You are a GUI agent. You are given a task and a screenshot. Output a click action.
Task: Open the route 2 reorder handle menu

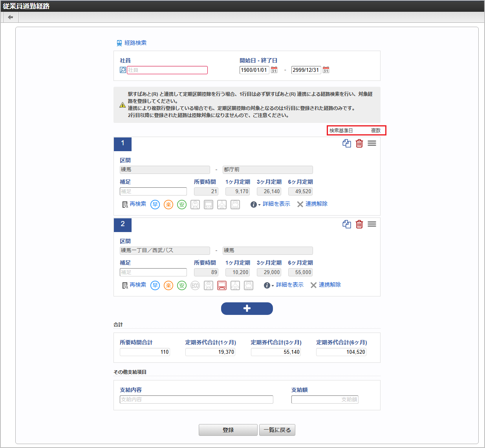click(x=372, y=224)
